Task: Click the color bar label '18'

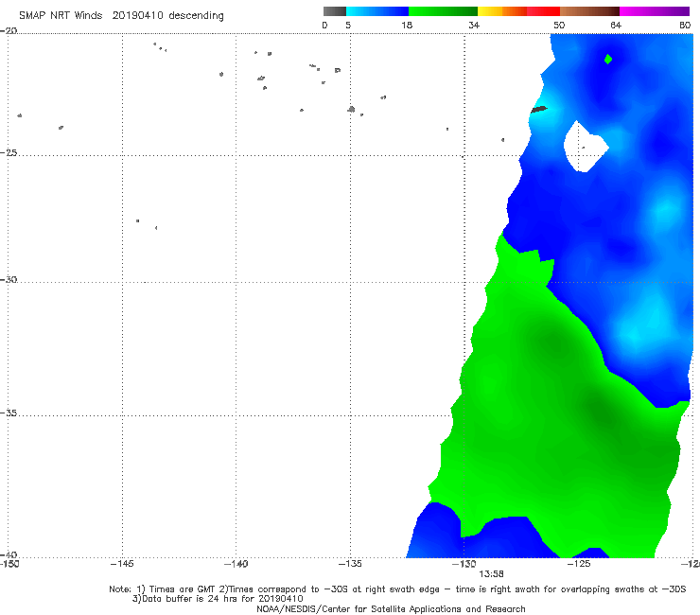Action: click(407, 26)
